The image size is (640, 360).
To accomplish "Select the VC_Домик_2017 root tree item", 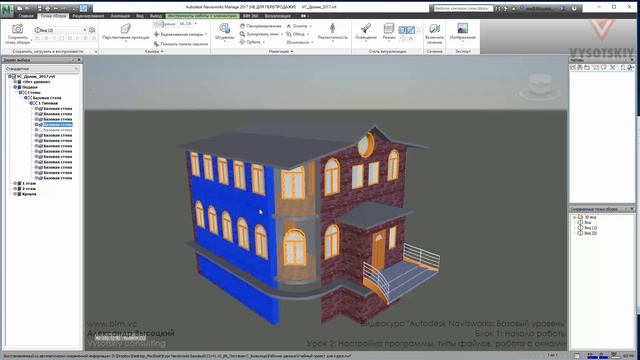I will (36, 76).
